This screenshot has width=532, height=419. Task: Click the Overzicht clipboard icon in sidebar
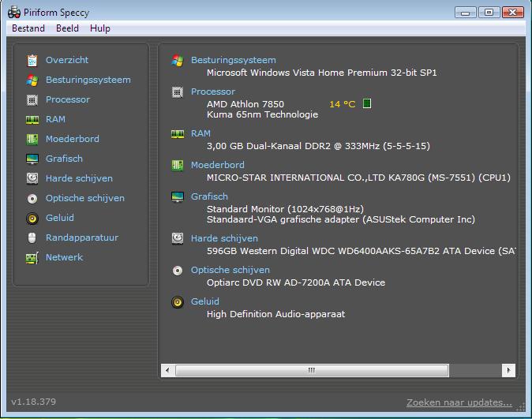click(32, 61)
